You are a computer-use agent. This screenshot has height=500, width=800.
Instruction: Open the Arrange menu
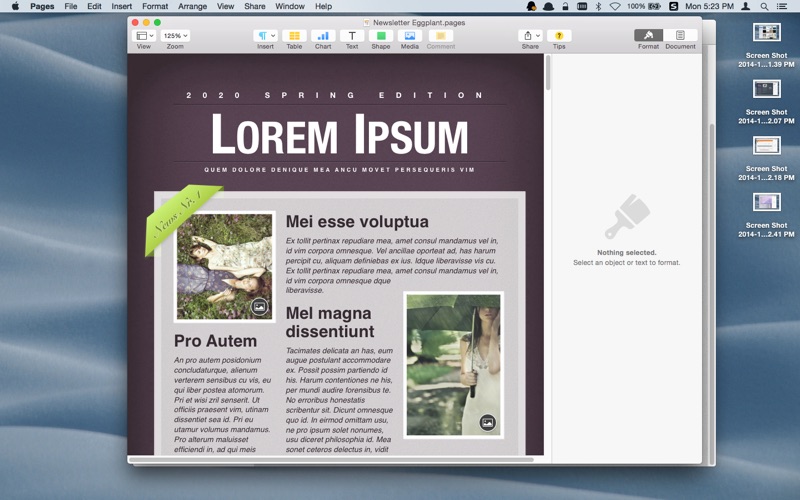[192, 6]
